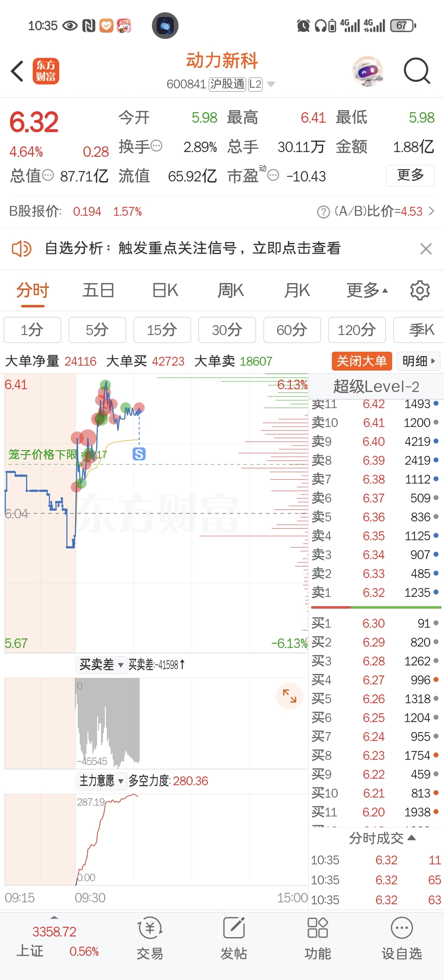Expand chart with fullscreen arrows icon

tap(289, 696)
